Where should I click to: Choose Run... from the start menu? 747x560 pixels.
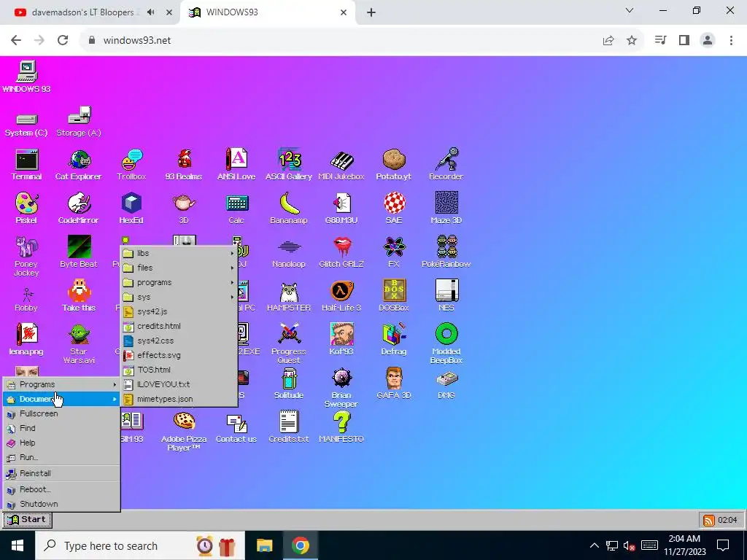point(61,457)
